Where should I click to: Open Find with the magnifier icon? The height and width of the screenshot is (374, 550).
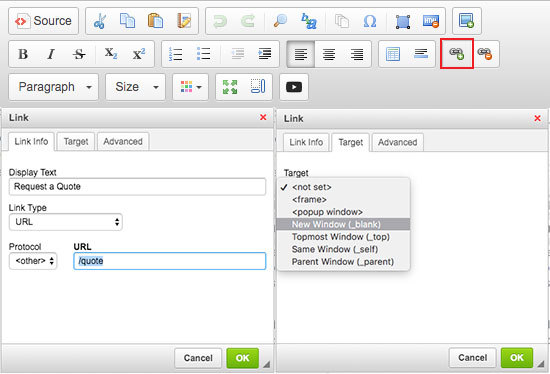(280, 21)
